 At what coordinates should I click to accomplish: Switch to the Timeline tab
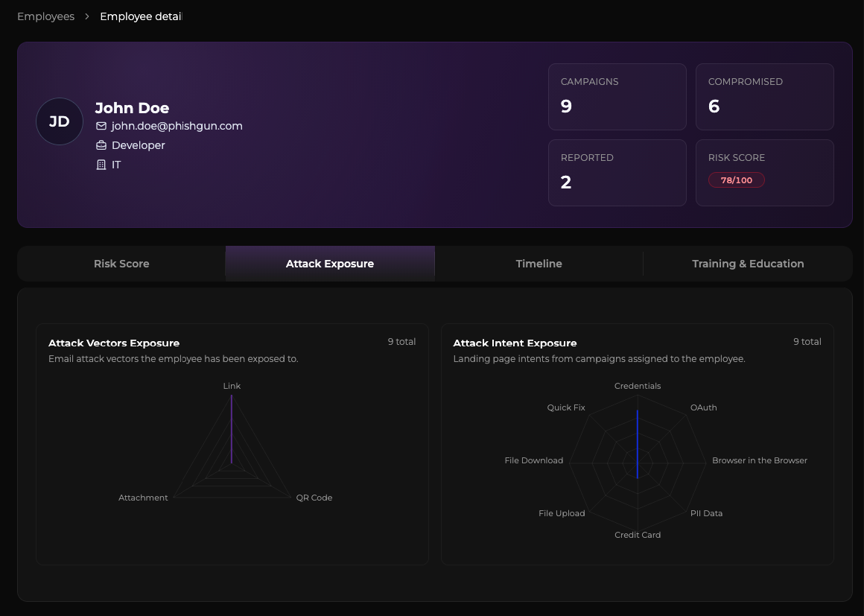pos(539,264)
